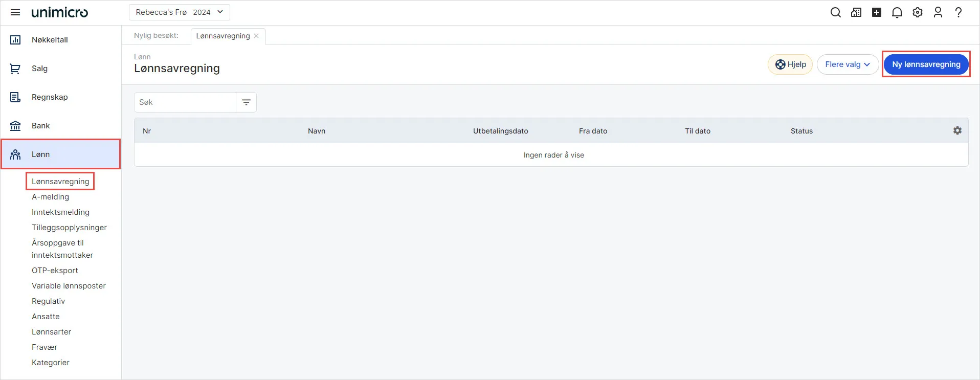Click the question mark help icon
The image size is (980, 380).
pyautogui.click(x=959, y=12)
